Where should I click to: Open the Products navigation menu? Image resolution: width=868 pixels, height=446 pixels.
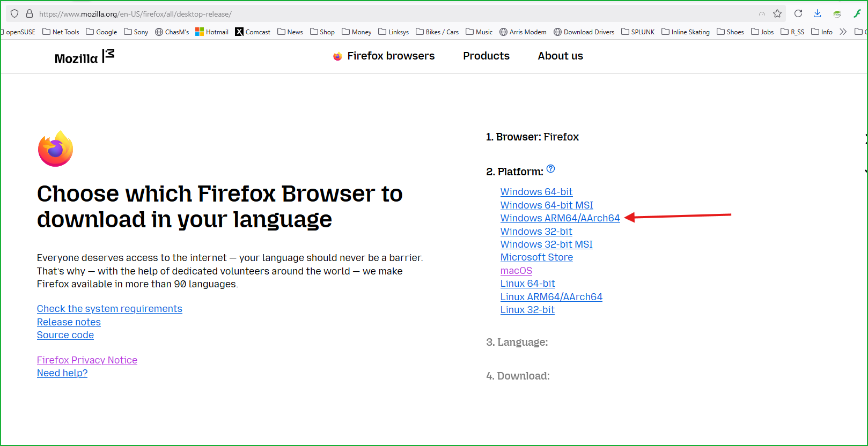tap(487, 56)
